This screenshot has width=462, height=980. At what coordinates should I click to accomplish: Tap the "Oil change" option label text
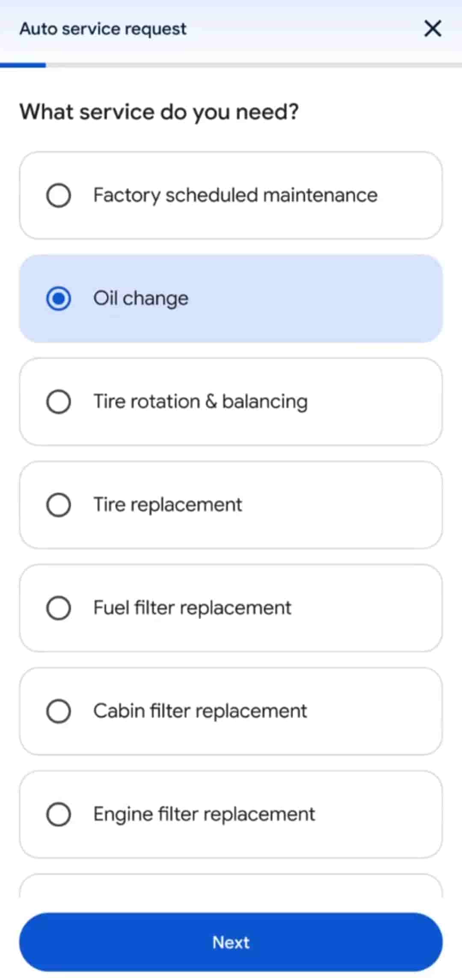[x=141, y=298]
